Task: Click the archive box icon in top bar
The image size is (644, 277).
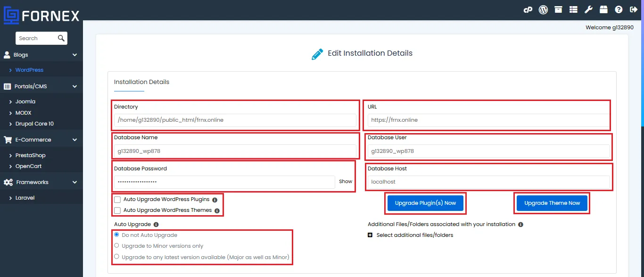Action: [558, 9]
